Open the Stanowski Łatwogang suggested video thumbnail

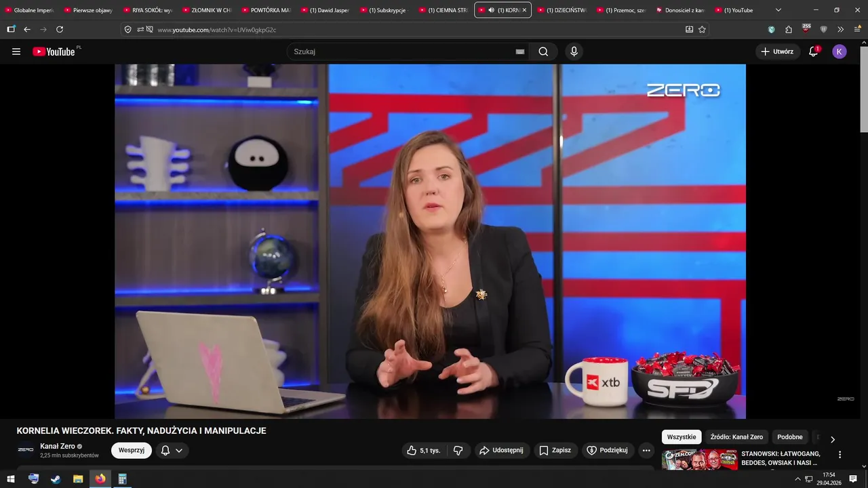tap(699, 460)
